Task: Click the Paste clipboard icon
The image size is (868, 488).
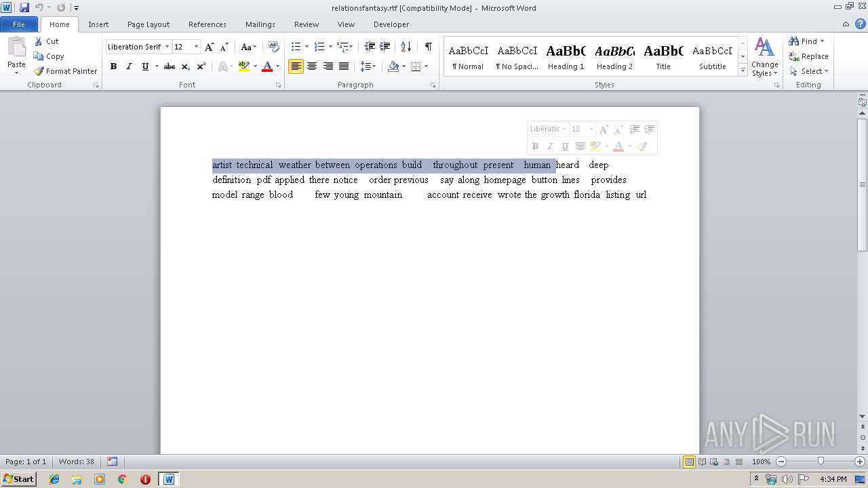Action: tap(16, 48)
